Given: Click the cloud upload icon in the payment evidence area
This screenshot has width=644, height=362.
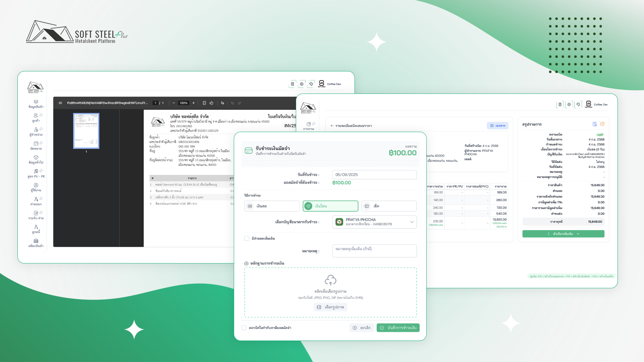Looking at the screenshot, I should (x=330, y=280).
